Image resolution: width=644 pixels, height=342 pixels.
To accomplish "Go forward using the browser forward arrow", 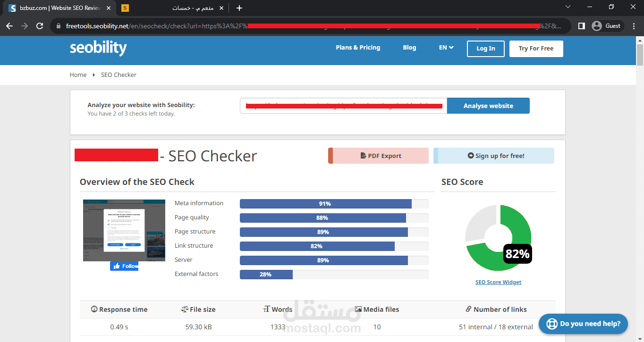I will [25, 26].
